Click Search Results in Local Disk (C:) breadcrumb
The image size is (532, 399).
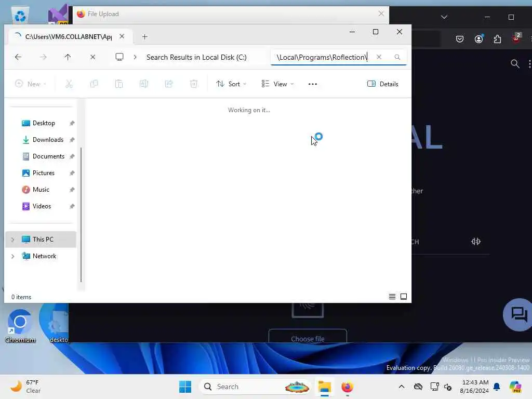pos(196,57)
